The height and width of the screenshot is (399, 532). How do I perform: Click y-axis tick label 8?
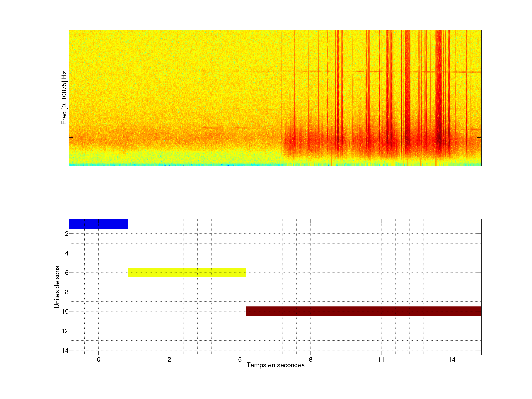[67, 292]
